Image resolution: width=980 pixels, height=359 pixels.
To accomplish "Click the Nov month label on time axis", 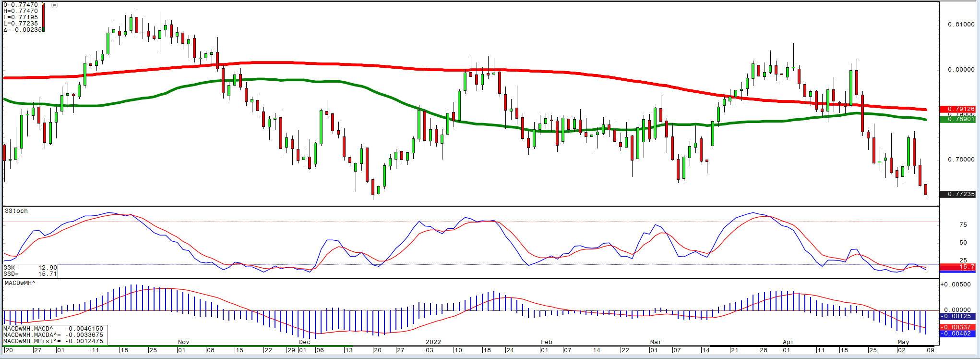I will tap(183, 342).
